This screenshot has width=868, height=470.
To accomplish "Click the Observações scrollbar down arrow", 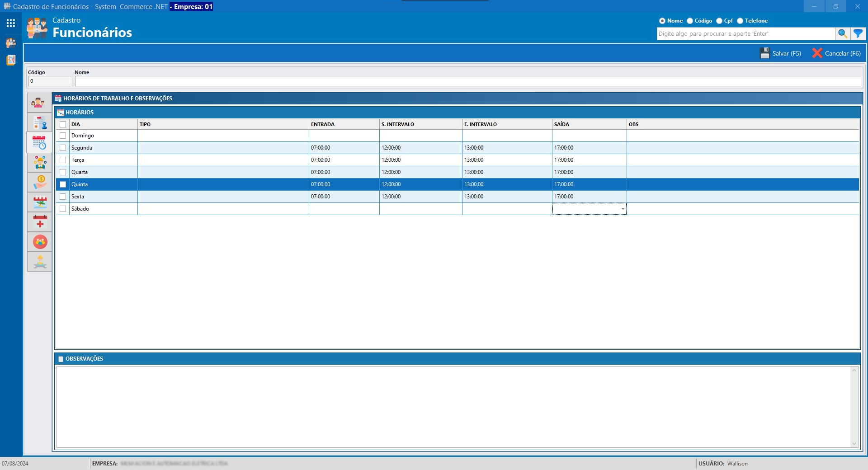I will click(x=854, y=444).
